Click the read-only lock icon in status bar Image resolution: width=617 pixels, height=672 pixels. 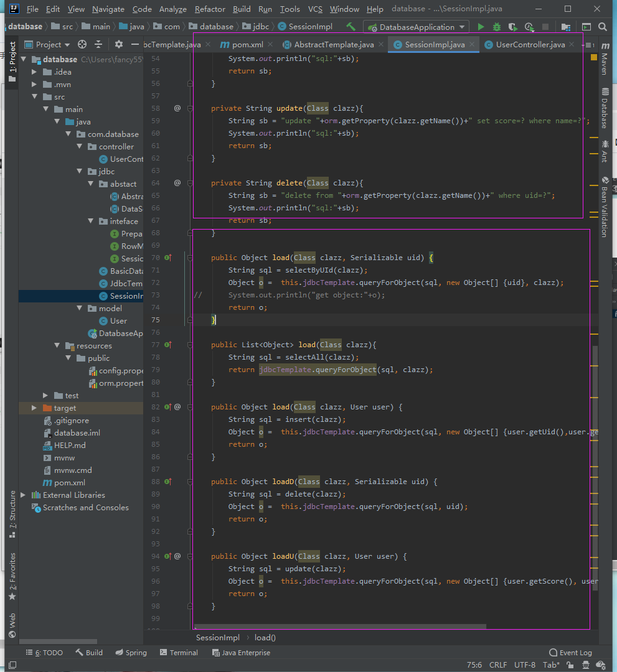pos(570,665)
